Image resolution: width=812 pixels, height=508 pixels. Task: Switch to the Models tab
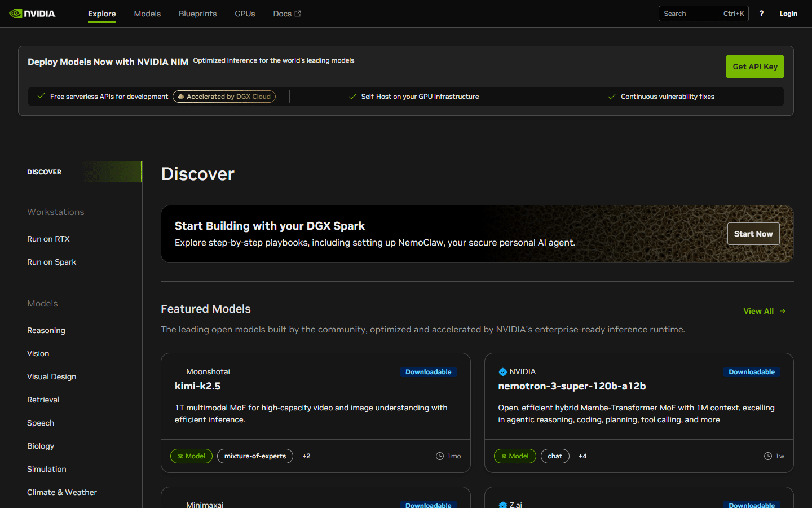pos(147,14)
